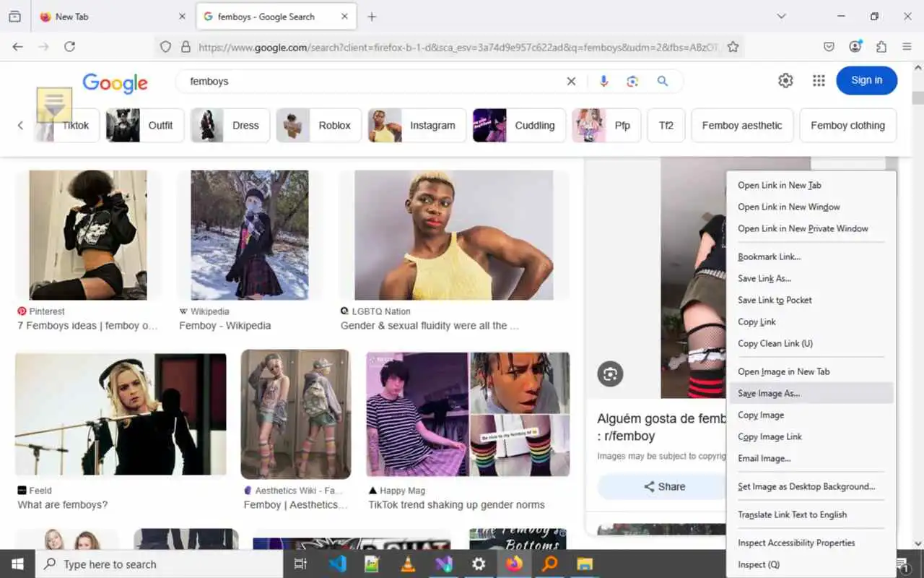
Task: Clear the search box with the X
Action: point(571,82)
